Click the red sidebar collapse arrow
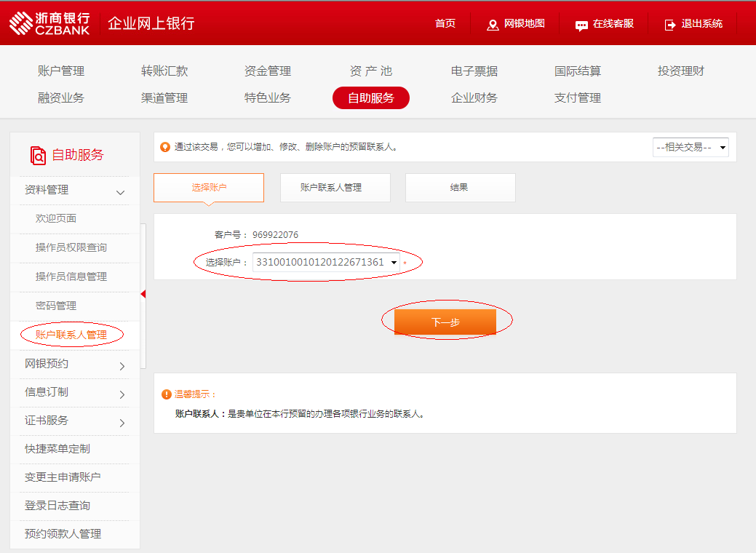This screenshot has height=553, width=756. click(143, 294)
